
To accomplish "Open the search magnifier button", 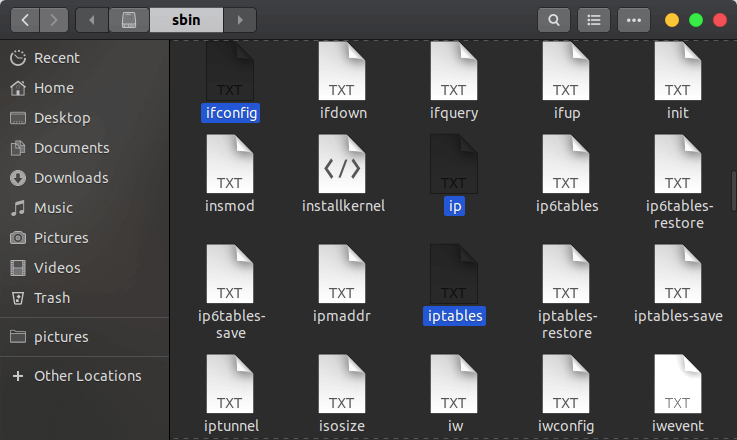I will click(x=554, y=20).
